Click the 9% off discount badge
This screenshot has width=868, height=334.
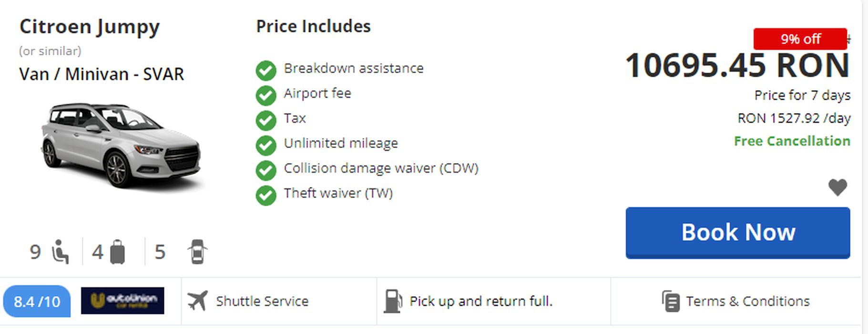tap(800, 39)
